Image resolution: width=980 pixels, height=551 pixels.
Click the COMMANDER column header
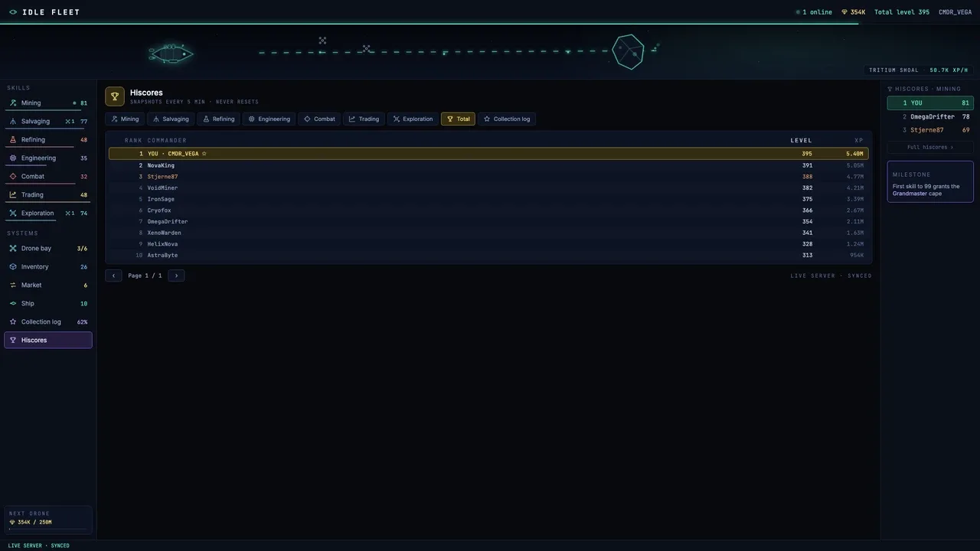click(x=167, y=141)
